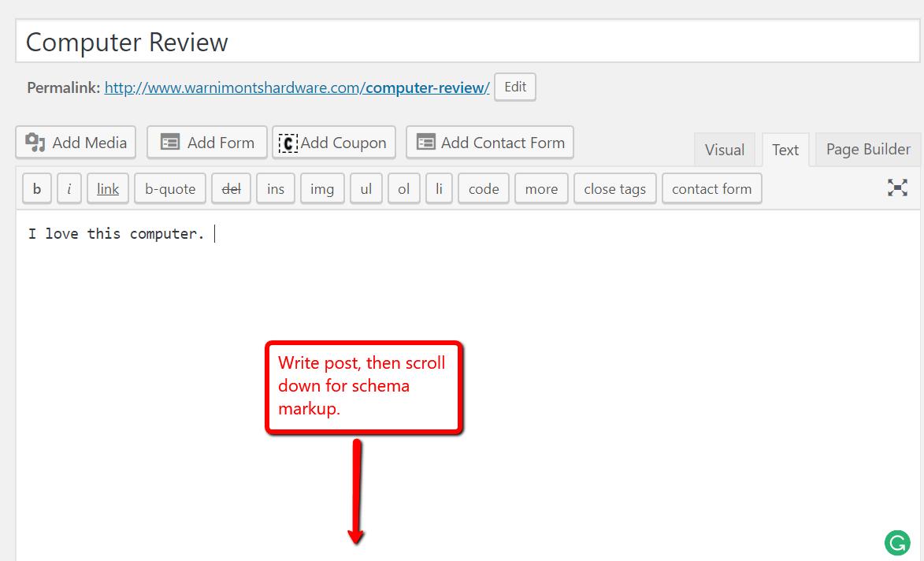Insert image with img button
The width and height of the screenshot is (924, 561).
(x=322, y=188)
